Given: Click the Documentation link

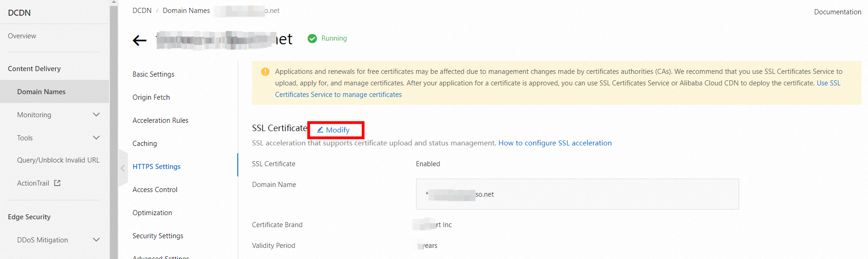Looking at the screenshot, I should pos(838,12).
